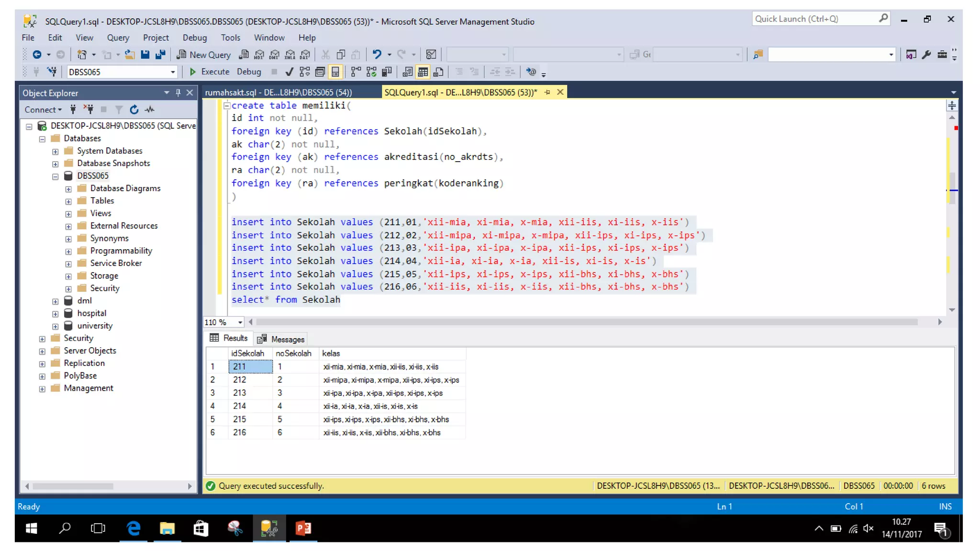This screenshot has width=980, height=551.
Task: Toggle Results to File icon
Action: 438,72
